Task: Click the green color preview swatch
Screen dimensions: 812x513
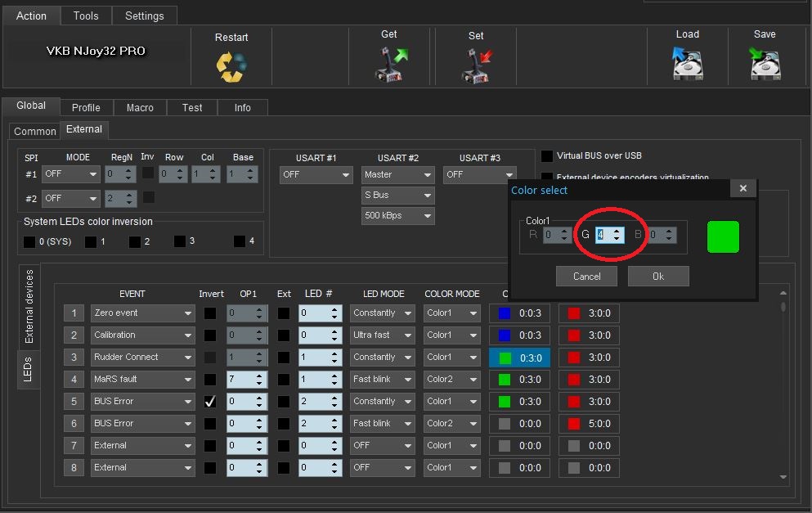Action: [x=723, y=236]
